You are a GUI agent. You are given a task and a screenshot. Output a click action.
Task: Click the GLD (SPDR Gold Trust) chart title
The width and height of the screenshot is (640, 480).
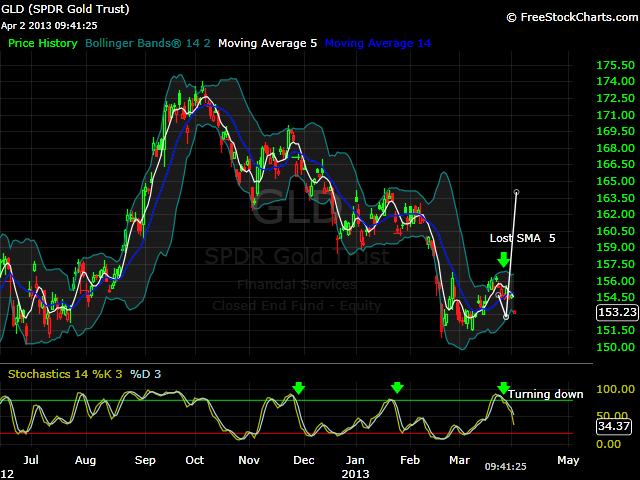coord(65,9)
